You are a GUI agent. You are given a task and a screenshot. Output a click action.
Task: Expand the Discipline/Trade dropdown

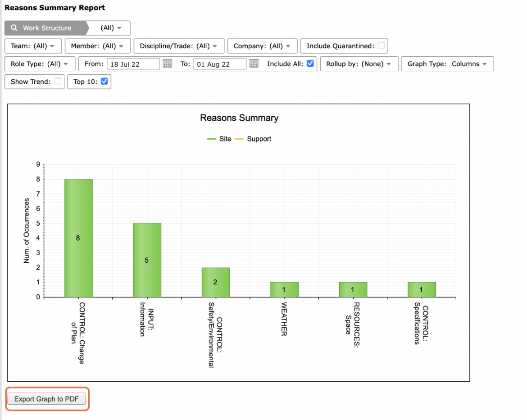(x=179, y=46)
